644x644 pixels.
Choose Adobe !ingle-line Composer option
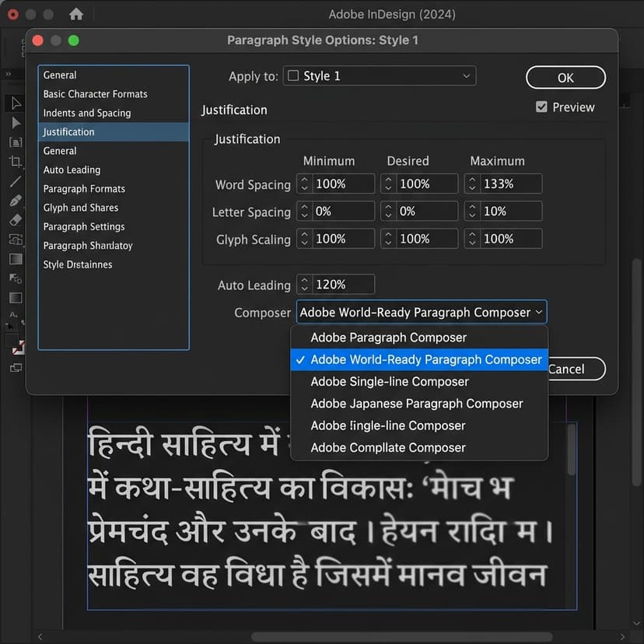click(419, 425)
